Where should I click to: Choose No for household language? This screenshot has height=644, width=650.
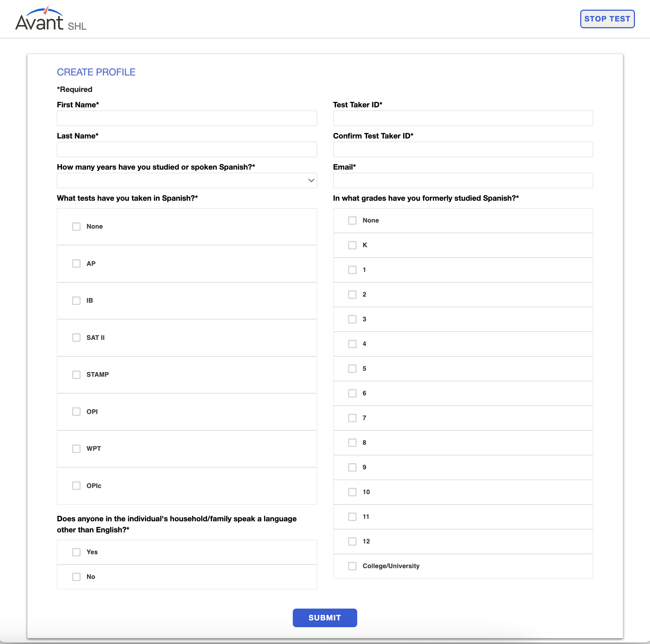click(x=77, y=577)
